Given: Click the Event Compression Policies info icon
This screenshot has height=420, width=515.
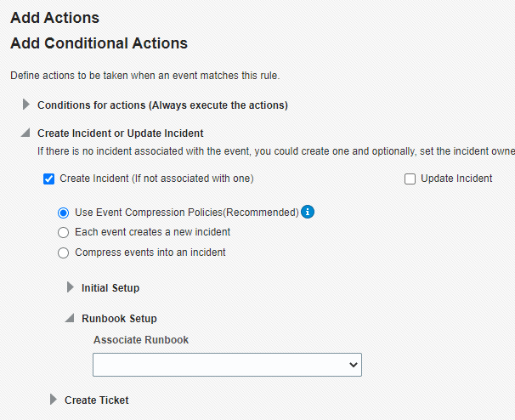Looking at the screenshot, I should click(308, 212).
